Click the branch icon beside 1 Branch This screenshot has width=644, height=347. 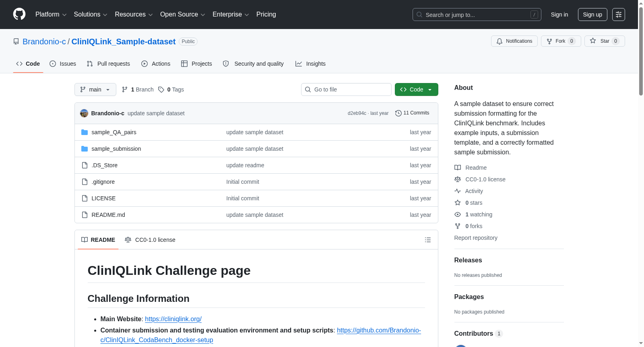125,89
